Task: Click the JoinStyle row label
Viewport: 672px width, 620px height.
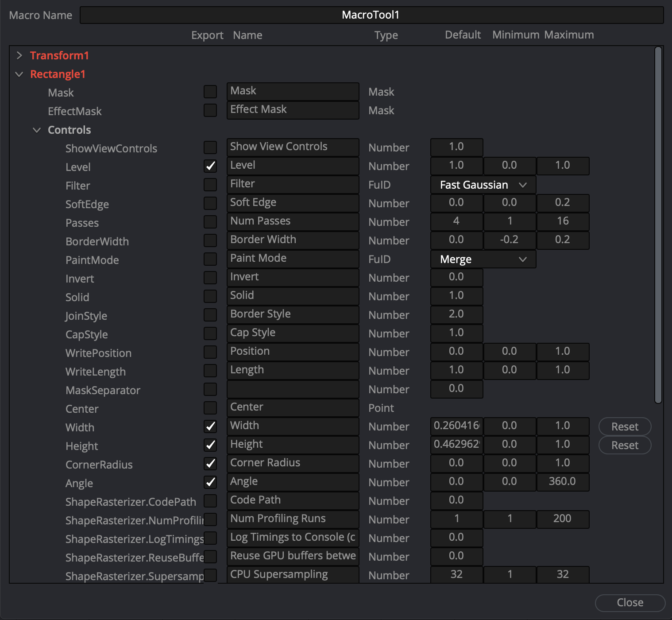Action: pyautogui.click(x=86, y=316)
